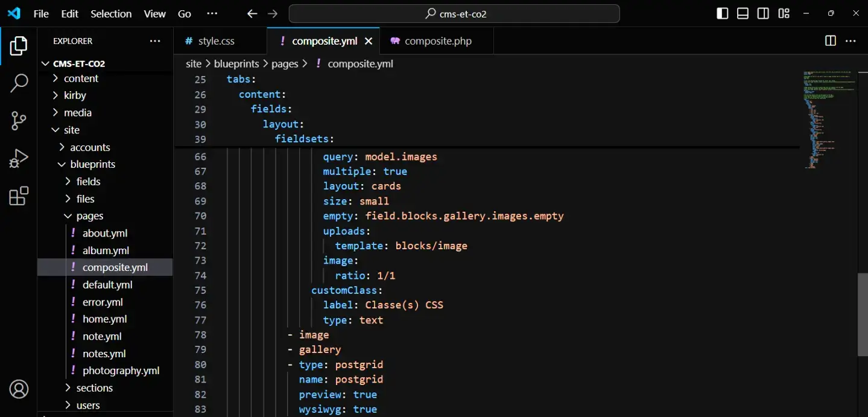Open the File menu

point(41,13)
